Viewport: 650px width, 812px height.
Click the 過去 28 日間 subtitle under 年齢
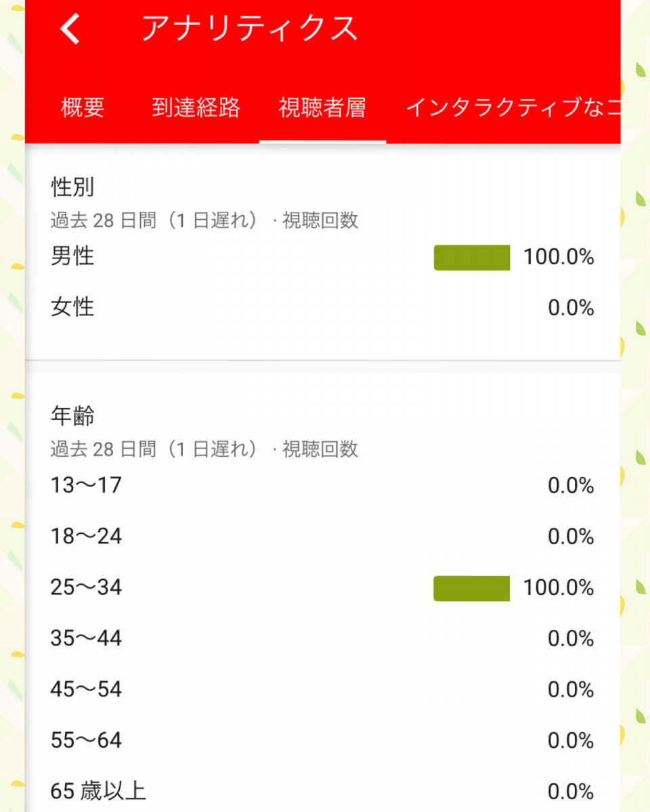(x=204, y=449)
